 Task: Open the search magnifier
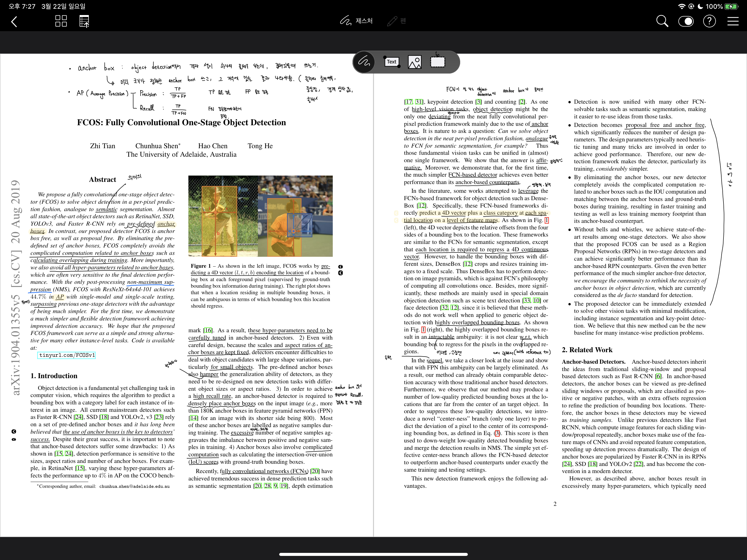point(662,21)
